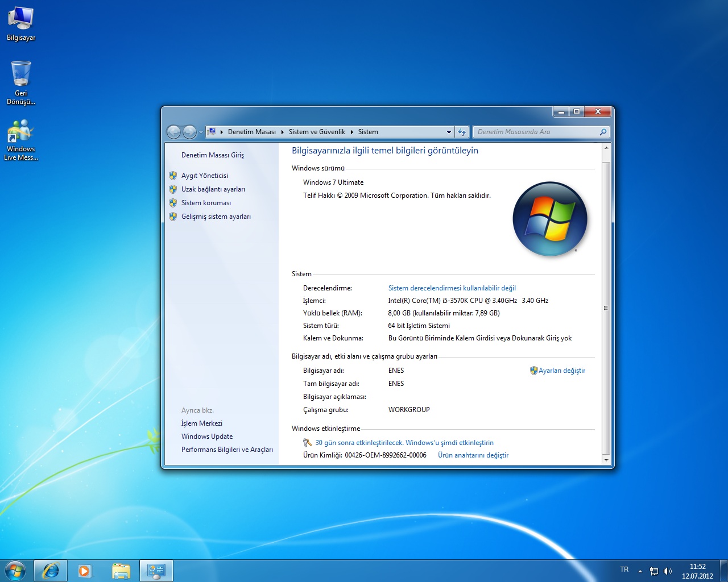Click shield icon beside Sistem koruması

173,203
